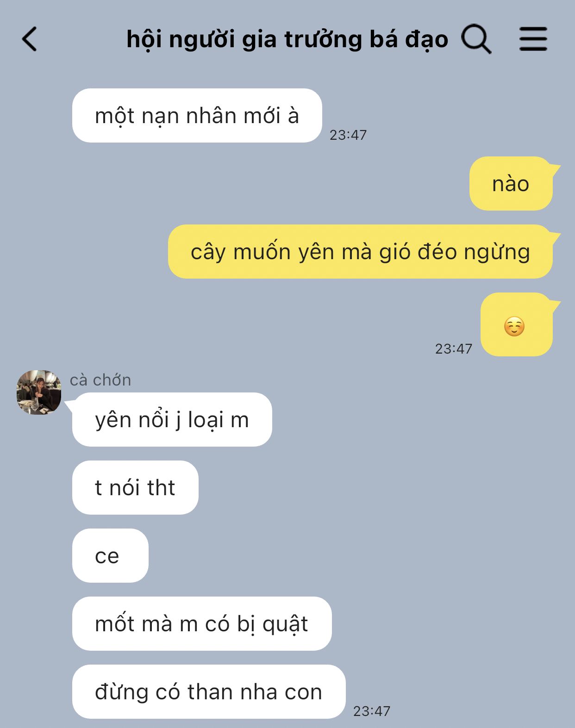The height and width of the screenshot is (728, 575).
Task: Tap the sender name cà chớn
Action: (x=100, y=380)
